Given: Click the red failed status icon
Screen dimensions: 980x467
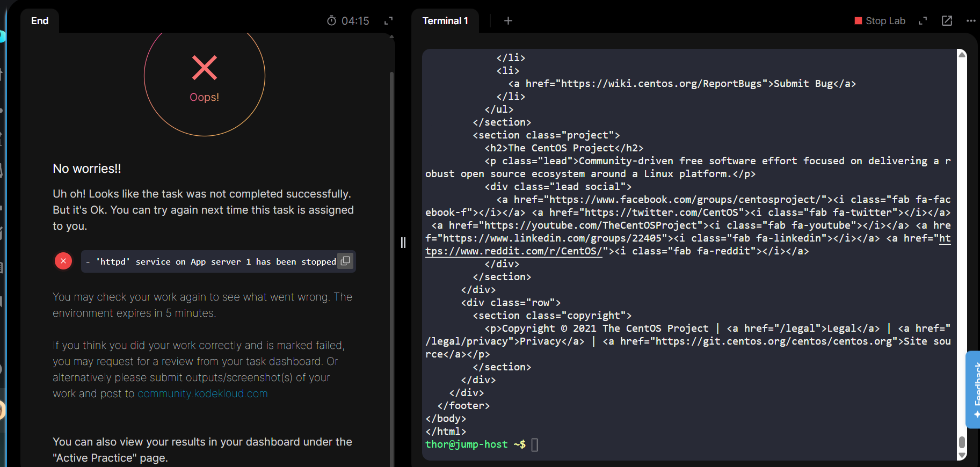Looking at the screenshot, I should [x=63, y=261].
